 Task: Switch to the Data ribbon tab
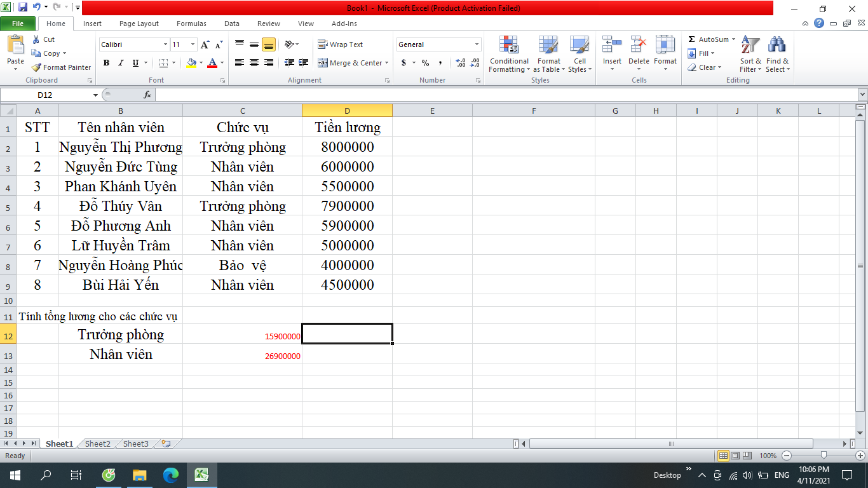click(232, 24)
